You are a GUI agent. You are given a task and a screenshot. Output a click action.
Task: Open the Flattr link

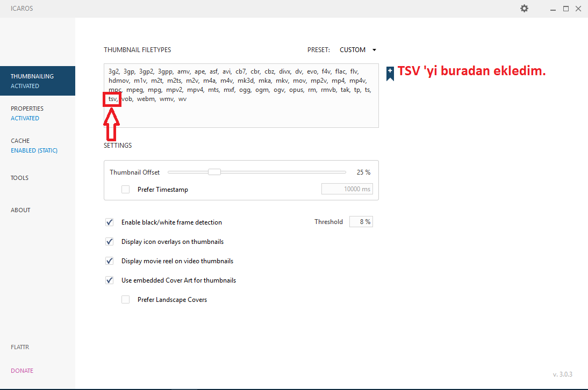[x=20, y=347]
